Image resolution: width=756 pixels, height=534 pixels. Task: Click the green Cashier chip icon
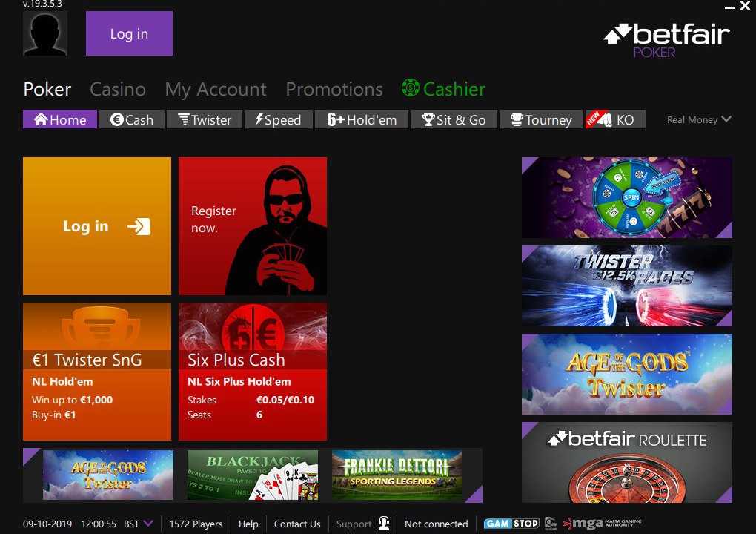pyautogui.click(x=411, y=88)
